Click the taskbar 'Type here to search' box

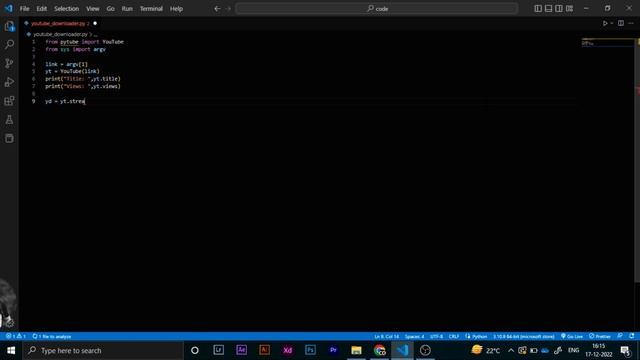(x=103, y=350)
